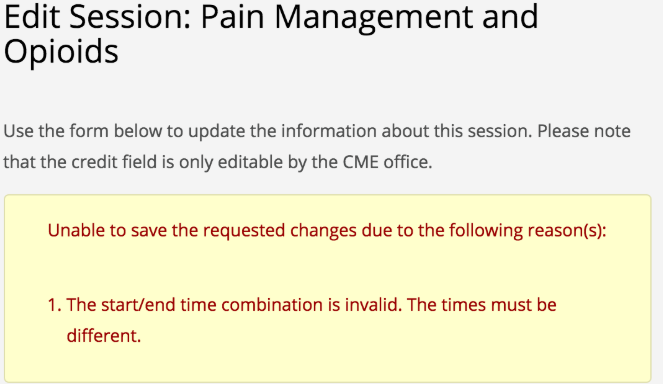Click the phrase "The times must be"
This screenshot has width=663, height=384.
click(482, 305)
